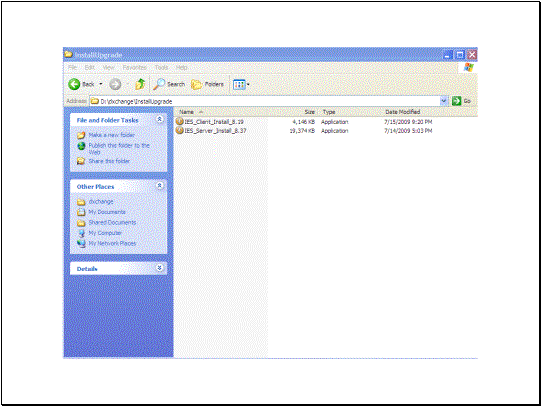Open the File menu

click(x=72, y=68)
